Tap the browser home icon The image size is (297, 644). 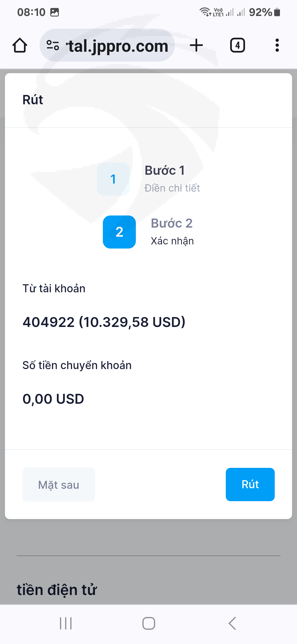tap(20, 45)
